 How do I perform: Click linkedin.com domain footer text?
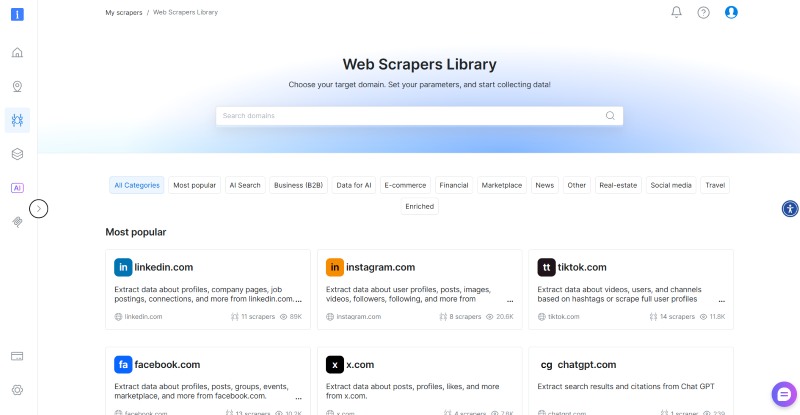tap(143, 316)
